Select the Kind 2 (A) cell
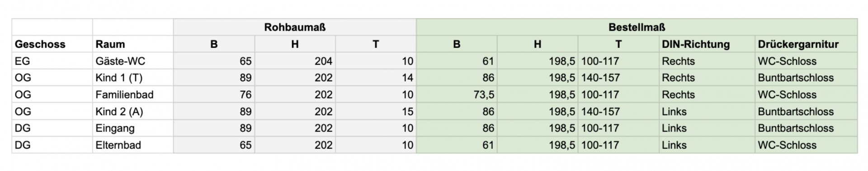Image resolution: width=868 pixels, height=171 pixels. pyautogui.click(x=133, y=111)
